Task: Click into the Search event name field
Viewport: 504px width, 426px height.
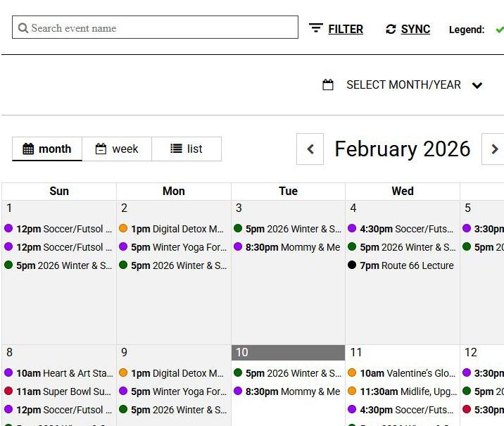Action: pyautogui.click(x=162, y=28)
